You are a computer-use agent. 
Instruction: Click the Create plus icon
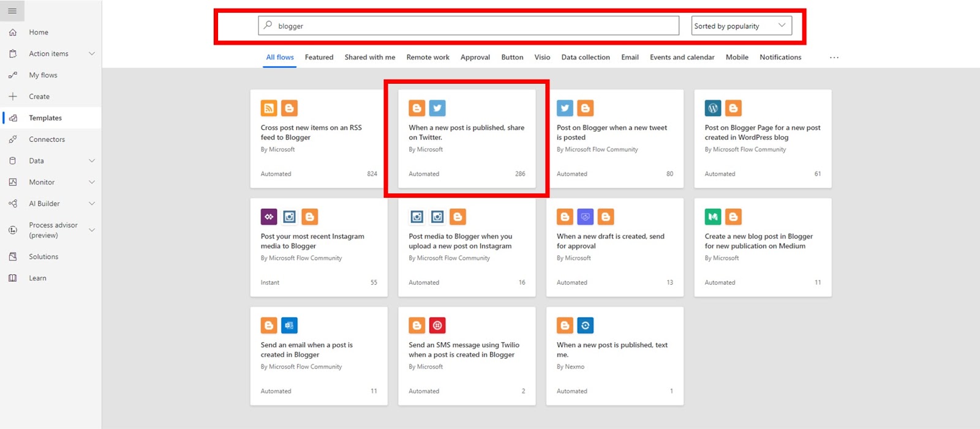click(x=13, y=97)
